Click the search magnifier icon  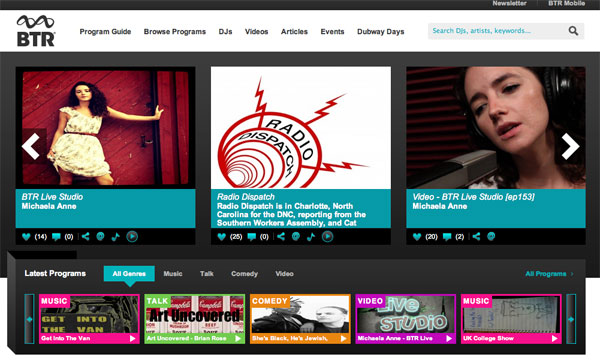[573, 31]
